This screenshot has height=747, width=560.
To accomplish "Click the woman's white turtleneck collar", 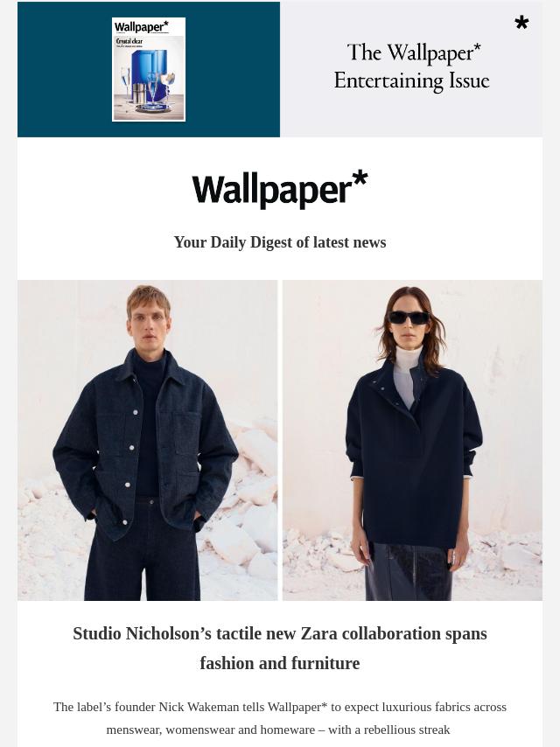I will pos(408,360).
